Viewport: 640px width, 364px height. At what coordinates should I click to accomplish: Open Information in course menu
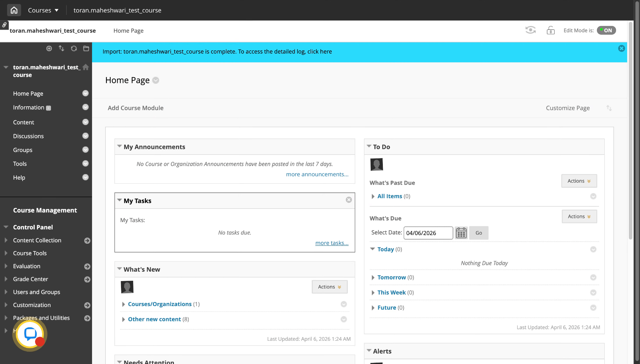click(x=29, y=107)
